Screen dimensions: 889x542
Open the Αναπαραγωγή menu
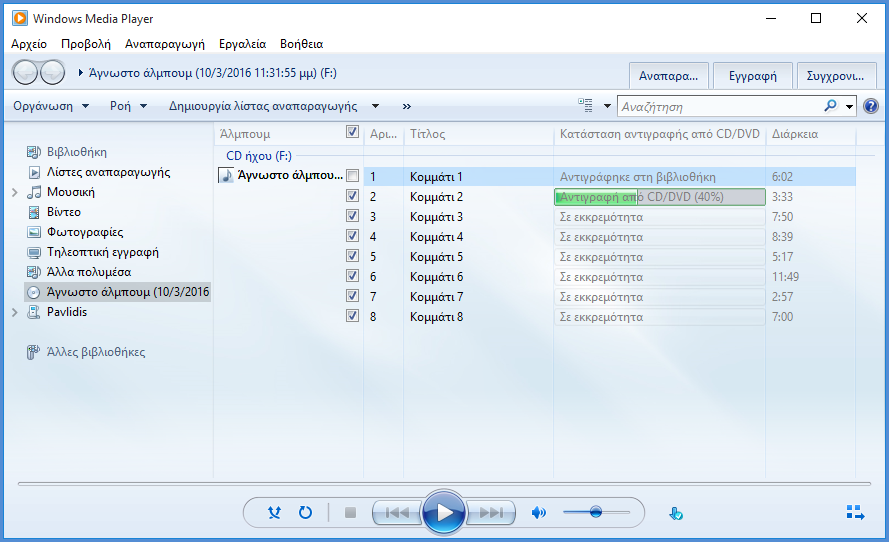point(164,44)
